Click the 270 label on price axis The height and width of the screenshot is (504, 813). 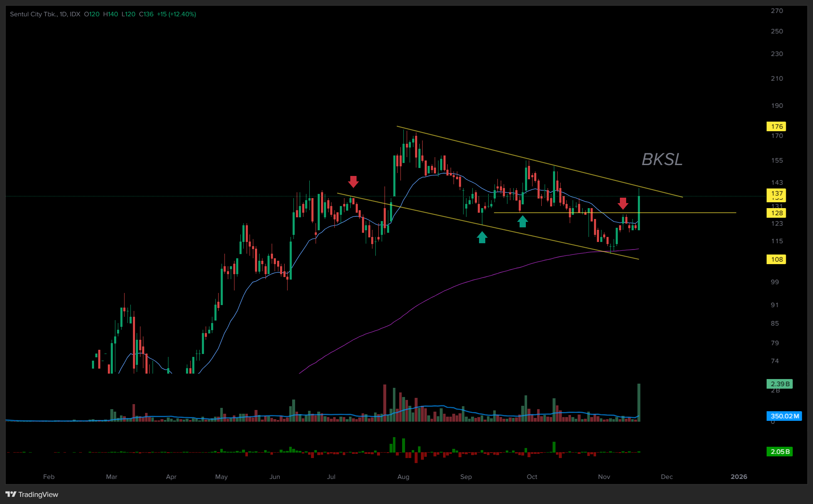(x=777, y=11)
